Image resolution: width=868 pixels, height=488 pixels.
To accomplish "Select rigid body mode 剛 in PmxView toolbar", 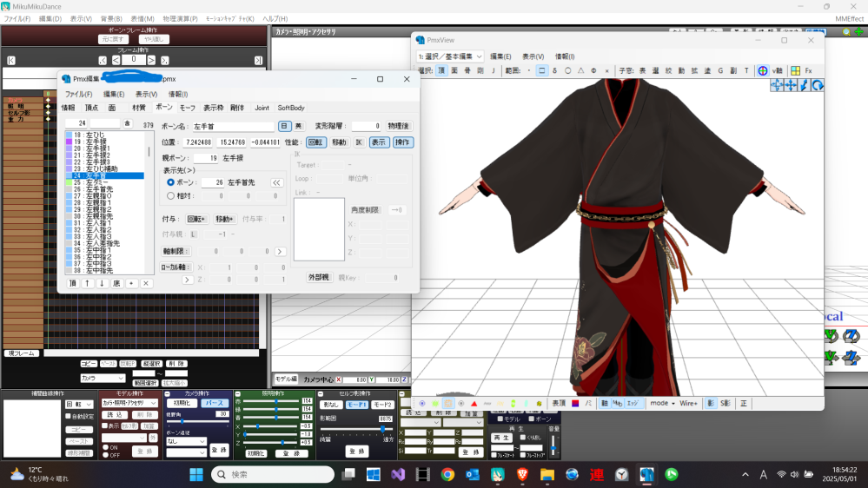I will click(x=480, y=71).
